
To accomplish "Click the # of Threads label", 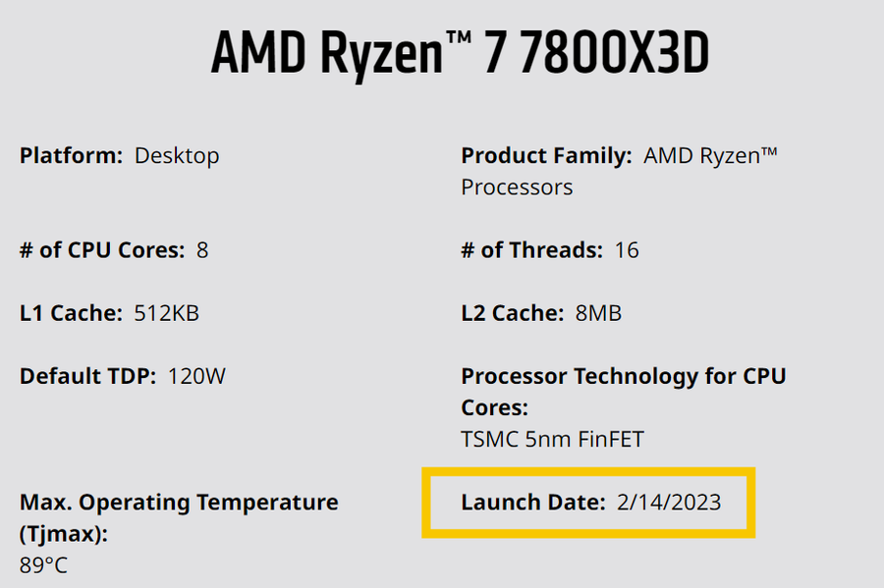I will click(x=531, y=250).
